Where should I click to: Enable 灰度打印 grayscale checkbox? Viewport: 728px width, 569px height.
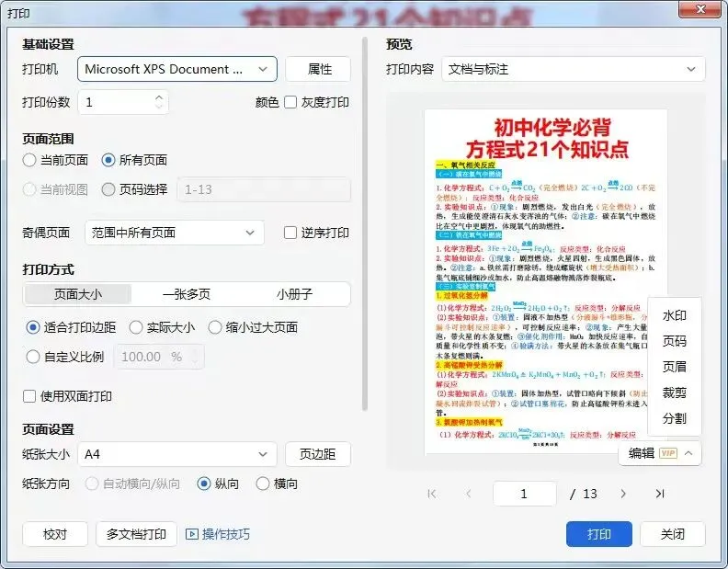[290, 102]
